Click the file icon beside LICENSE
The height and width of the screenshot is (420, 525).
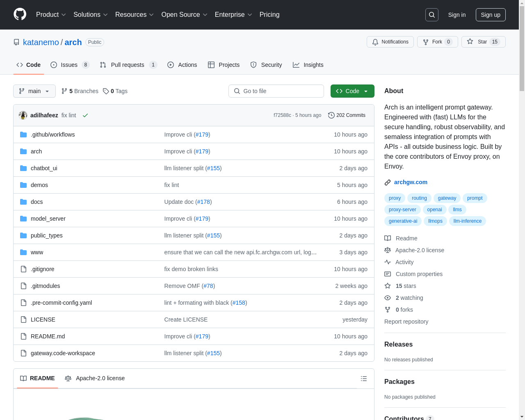coord(23,320)
